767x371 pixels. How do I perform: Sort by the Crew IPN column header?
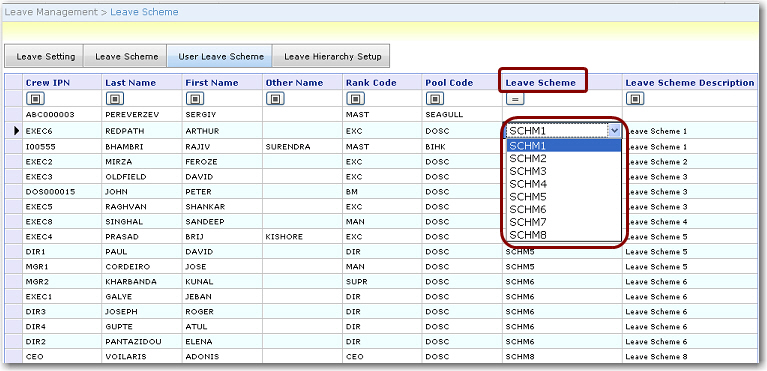47,83
